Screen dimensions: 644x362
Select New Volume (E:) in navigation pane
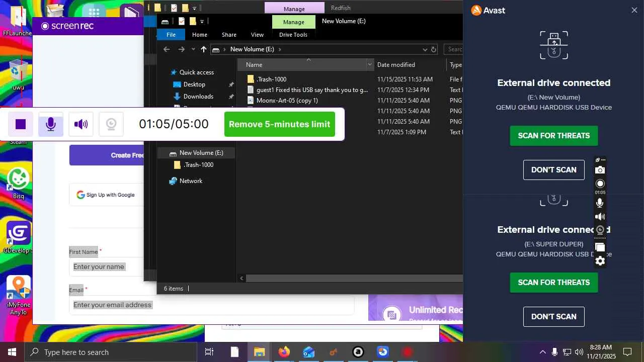196,153
